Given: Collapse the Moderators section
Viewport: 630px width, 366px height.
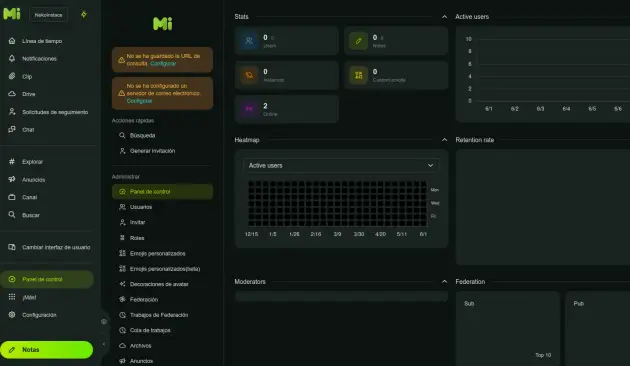Looking at the screenshot, I should pos(444,282).
